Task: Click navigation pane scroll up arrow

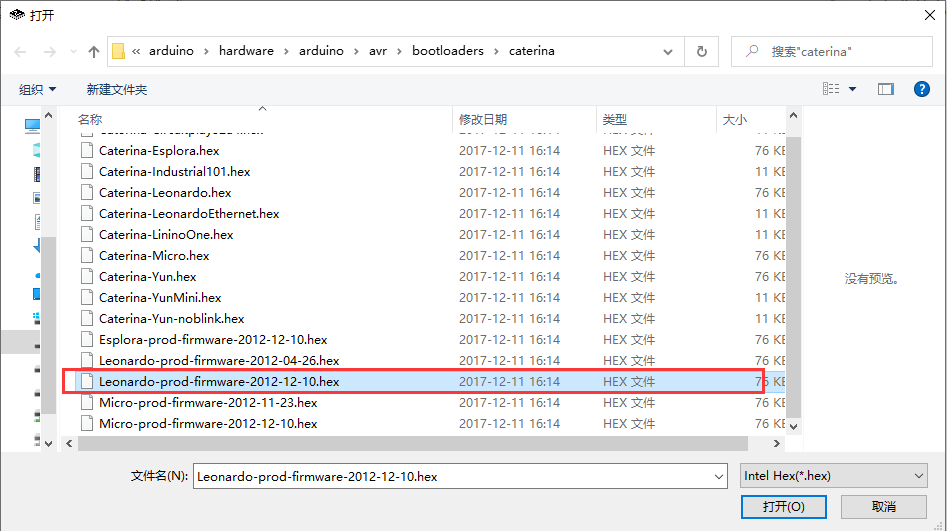Action: [x=49, y=115]
